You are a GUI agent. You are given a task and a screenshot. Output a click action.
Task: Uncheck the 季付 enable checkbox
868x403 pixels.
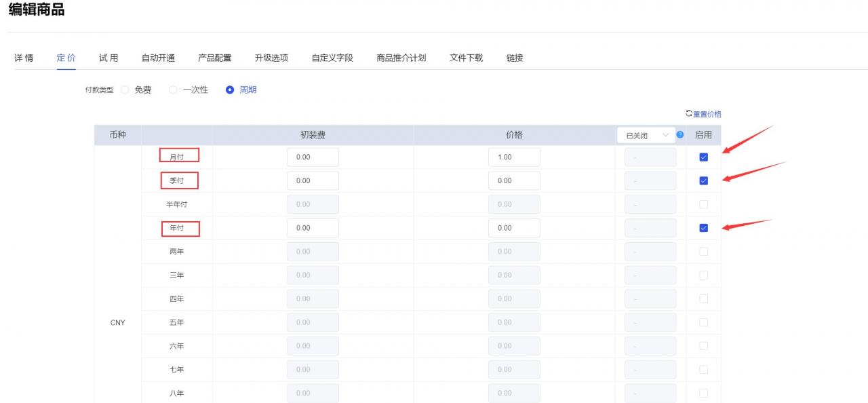coord(703,180)
